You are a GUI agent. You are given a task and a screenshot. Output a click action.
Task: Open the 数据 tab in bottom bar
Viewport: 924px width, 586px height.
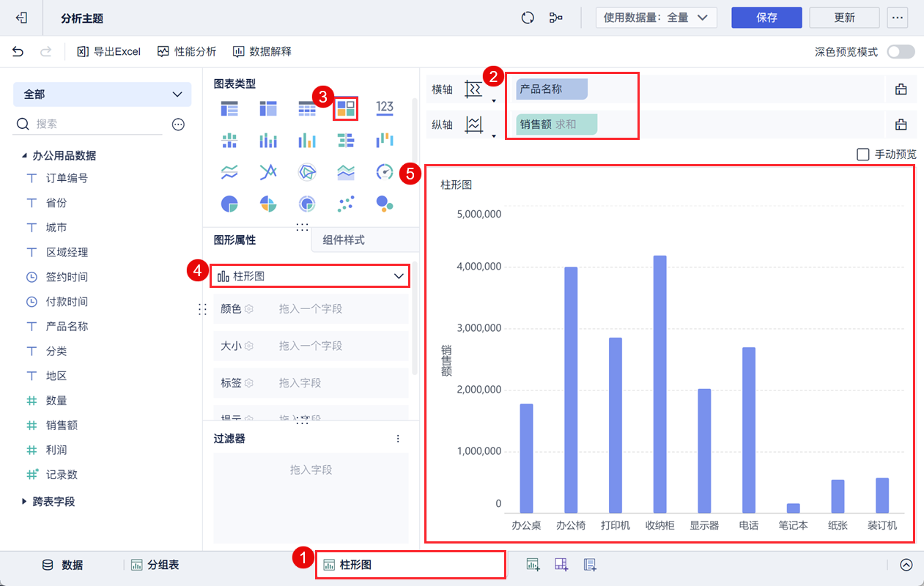click(62, 565)
